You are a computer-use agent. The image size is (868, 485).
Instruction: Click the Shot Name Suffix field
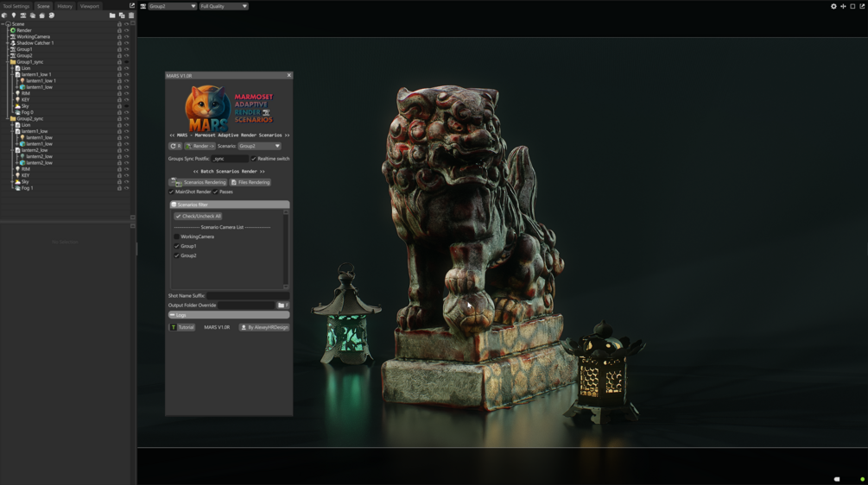point(248,296)
